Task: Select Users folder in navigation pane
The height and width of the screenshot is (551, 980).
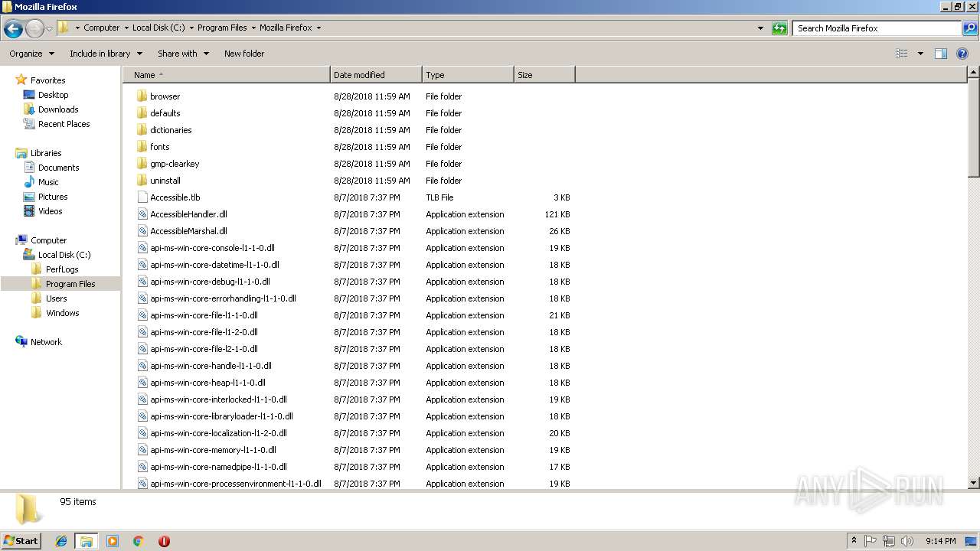Action: [56, 298]
